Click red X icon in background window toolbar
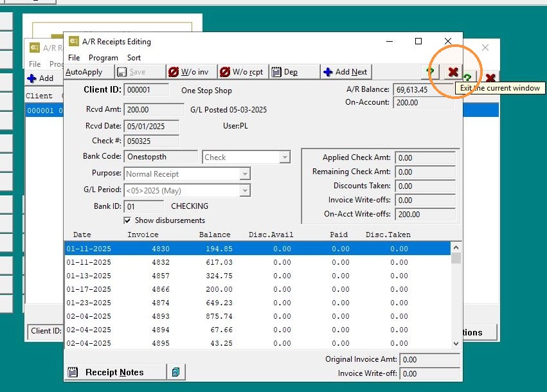The height and width of the screenshot is (392, 547). point(491,78)
